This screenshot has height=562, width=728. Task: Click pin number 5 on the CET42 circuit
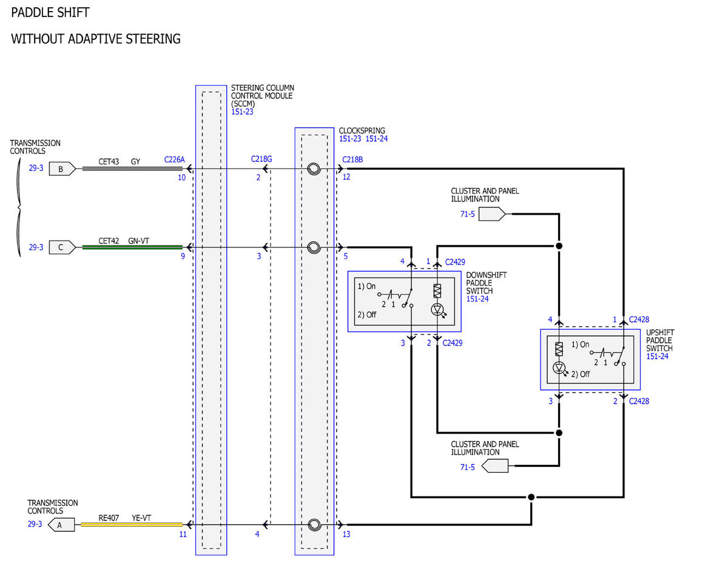click(346, 256)
